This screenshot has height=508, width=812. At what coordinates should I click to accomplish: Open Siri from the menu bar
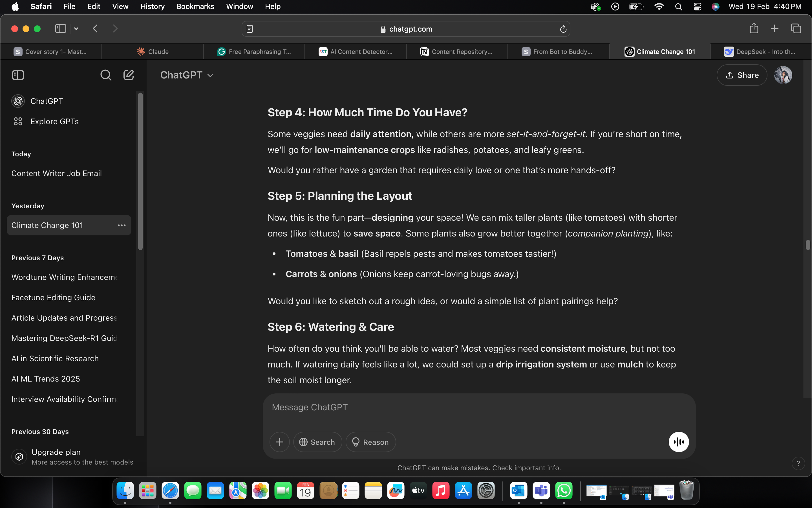click(715, 6)
